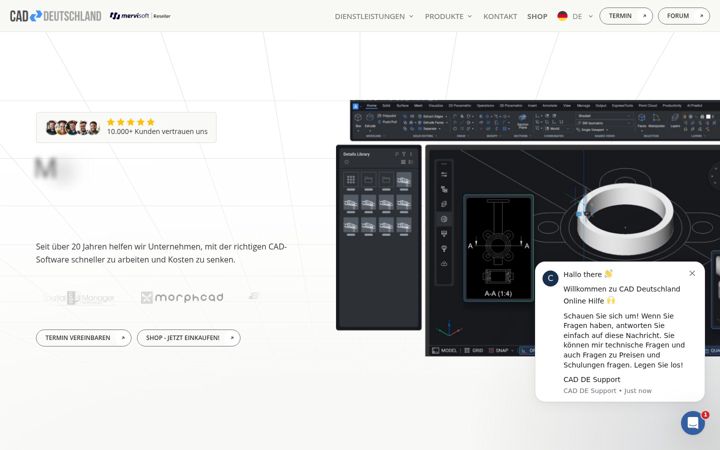This screenshot has width=720, height=450.
Task: Open the Shaded visual style dropdown
Action: 605,116
